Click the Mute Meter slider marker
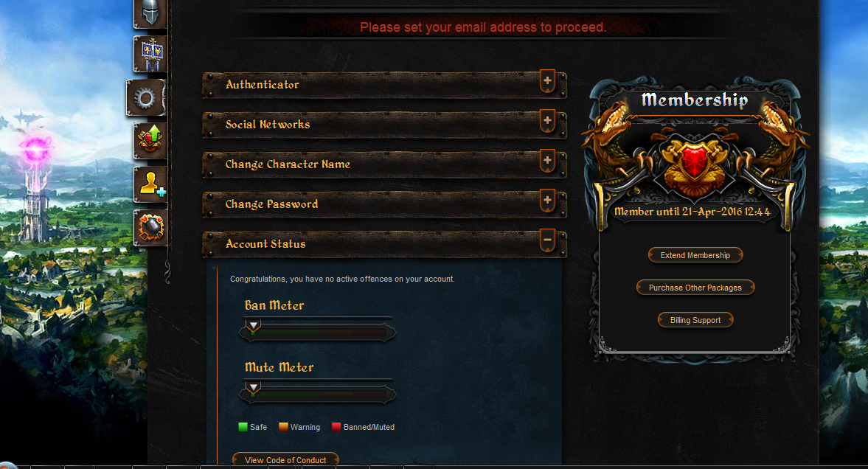The width and height of the screenshot is (868, 469). (254, 388)
